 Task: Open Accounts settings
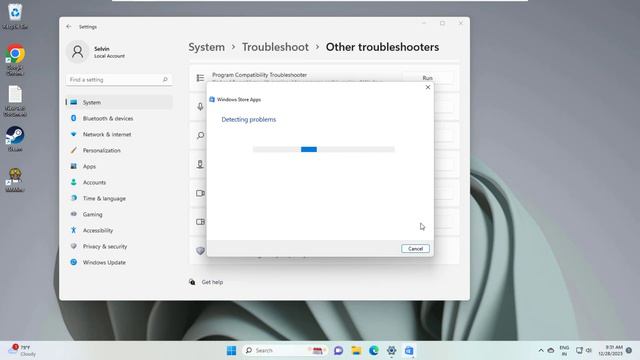[119, 182]
